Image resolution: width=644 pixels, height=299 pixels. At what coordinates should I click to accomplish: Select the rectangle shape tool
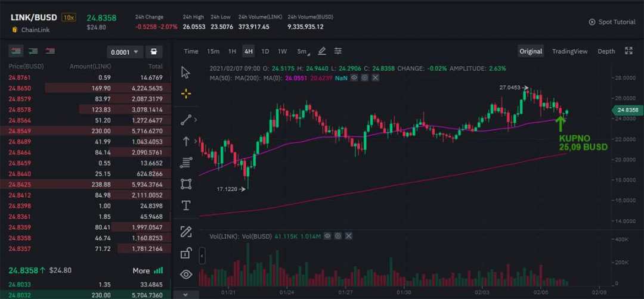185,183
